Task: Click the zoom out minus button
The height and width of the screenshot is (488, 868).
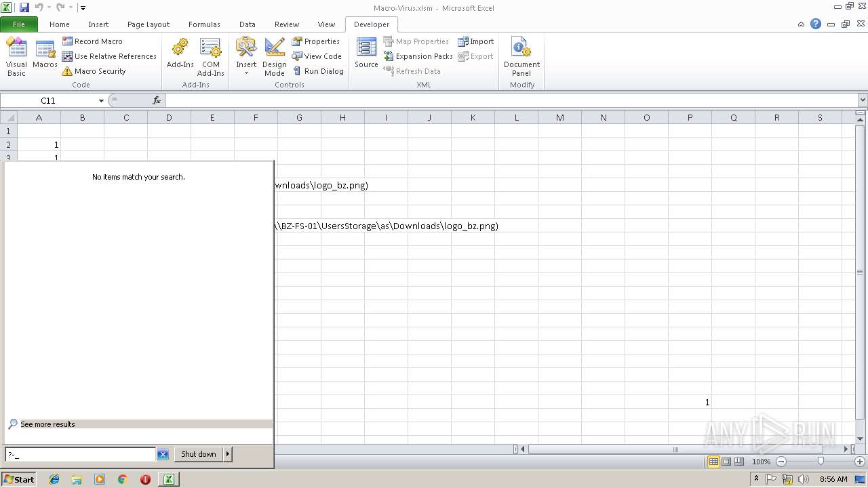Action: pos(781,462)
